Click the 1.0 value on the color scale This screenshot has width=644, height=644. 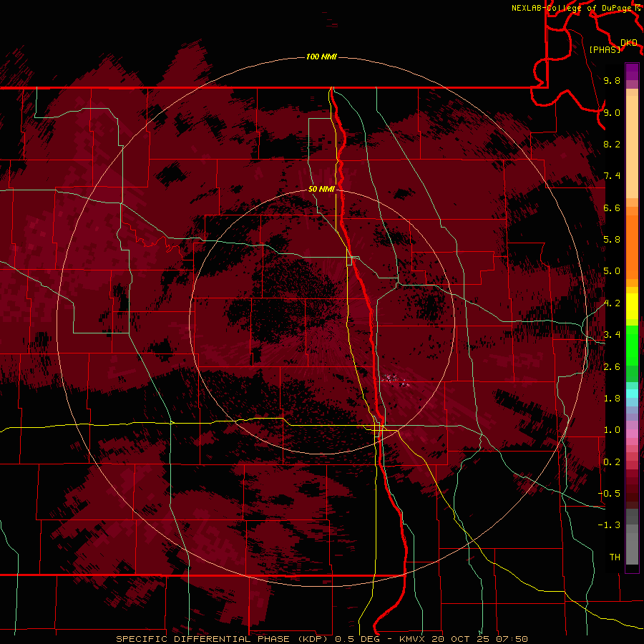(x=612, y=430)
